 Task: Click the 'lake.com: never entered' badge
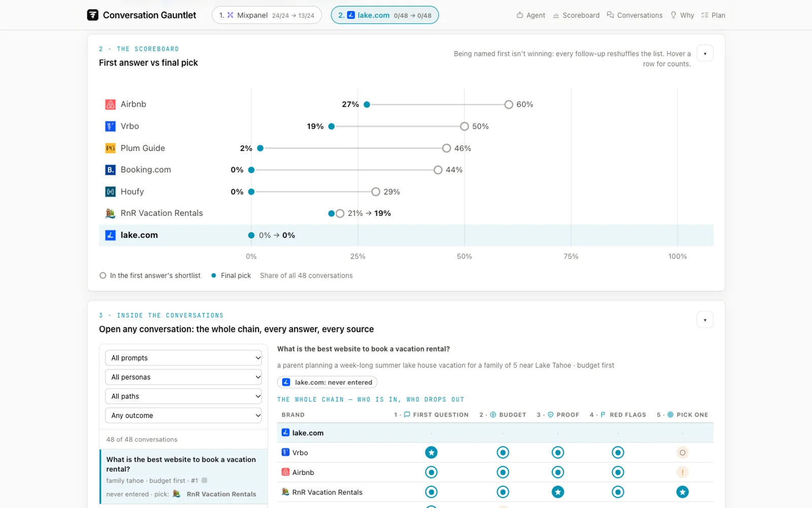click(327, 382)
